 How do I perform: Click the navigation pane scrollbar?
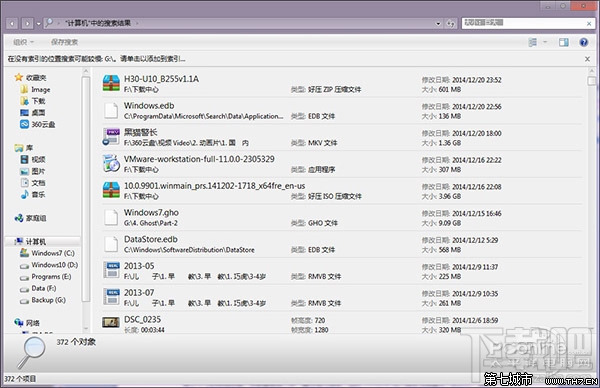pyautogui.click(x=86, y=189)
